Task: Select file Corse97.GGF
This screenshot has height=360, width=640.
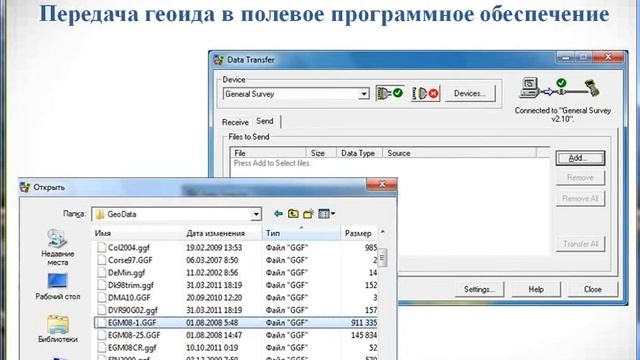Action: (x=130, y=260)
